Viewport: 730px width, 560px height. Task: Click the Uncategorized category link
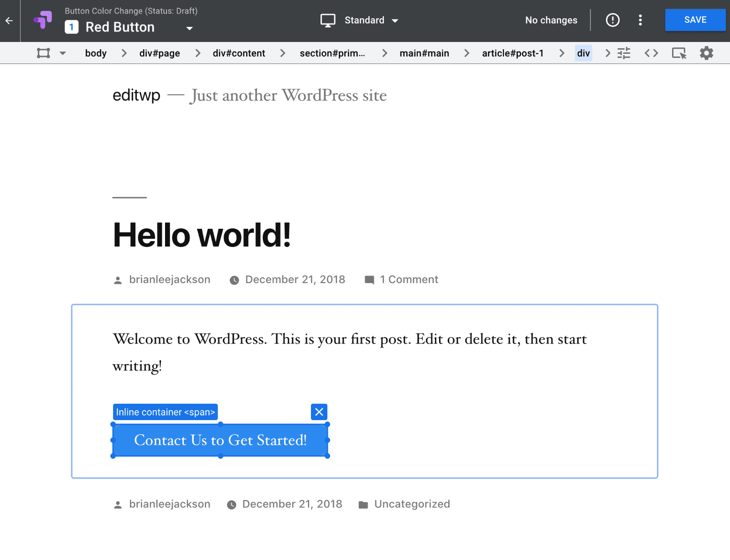point(412,504)
